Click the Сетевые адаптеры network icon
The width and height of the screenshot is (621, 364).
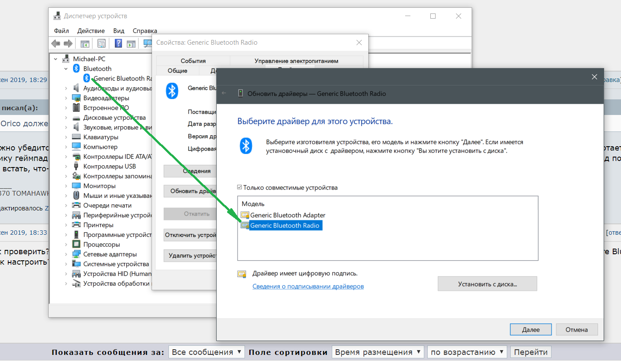click(76, 254)
